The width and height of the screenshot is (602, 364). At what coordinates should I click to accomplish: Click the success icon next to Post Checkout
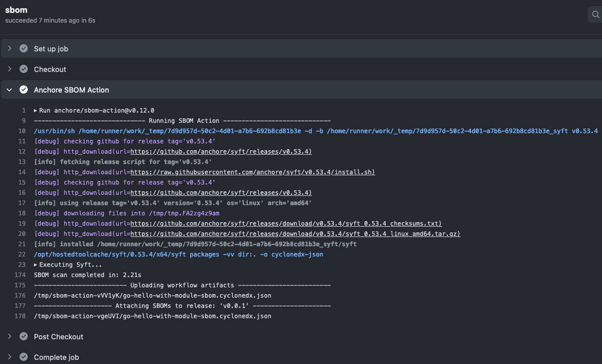click(x=24, y=336)
